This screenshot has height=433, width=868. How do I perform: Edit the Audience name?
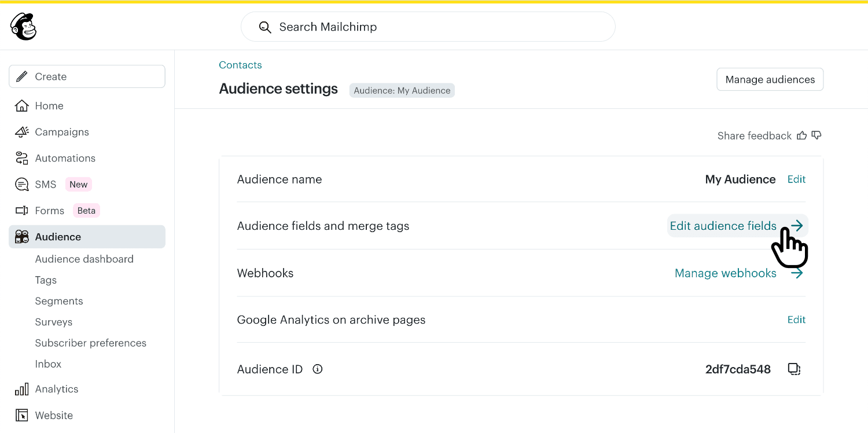796,179
